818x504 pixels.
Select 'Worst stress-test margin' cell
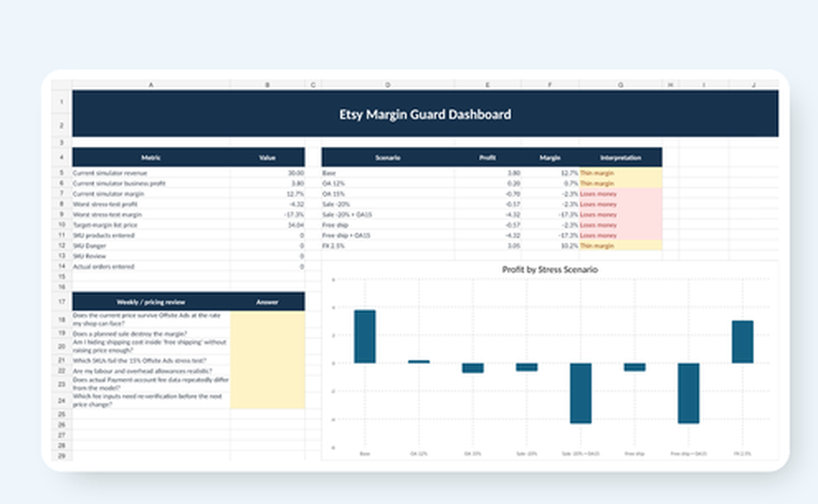coord(151,215)
